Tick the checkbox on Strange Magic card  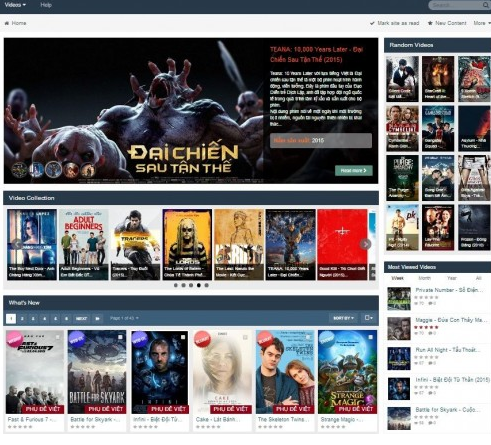pos(370,337)
